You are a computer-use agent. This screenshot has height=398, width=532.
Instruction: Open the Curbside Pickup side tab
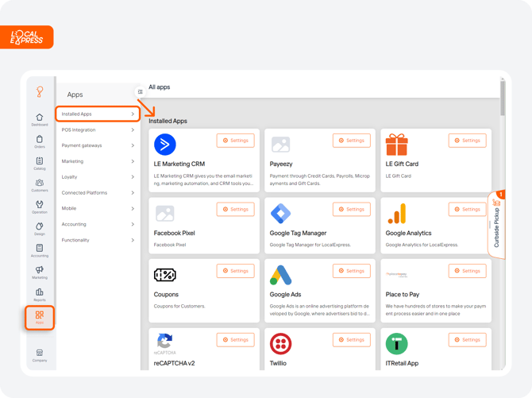(496, 225)
